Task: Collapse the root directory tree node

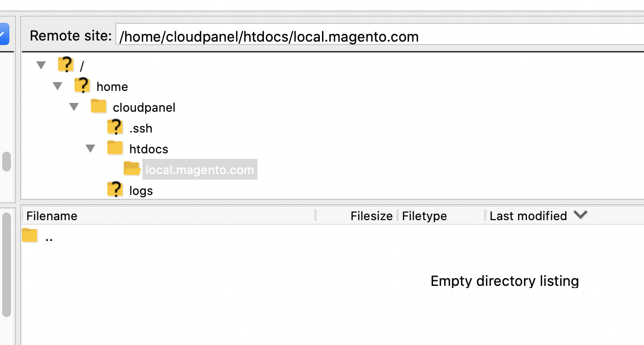Action: click(x=41, y=66)
